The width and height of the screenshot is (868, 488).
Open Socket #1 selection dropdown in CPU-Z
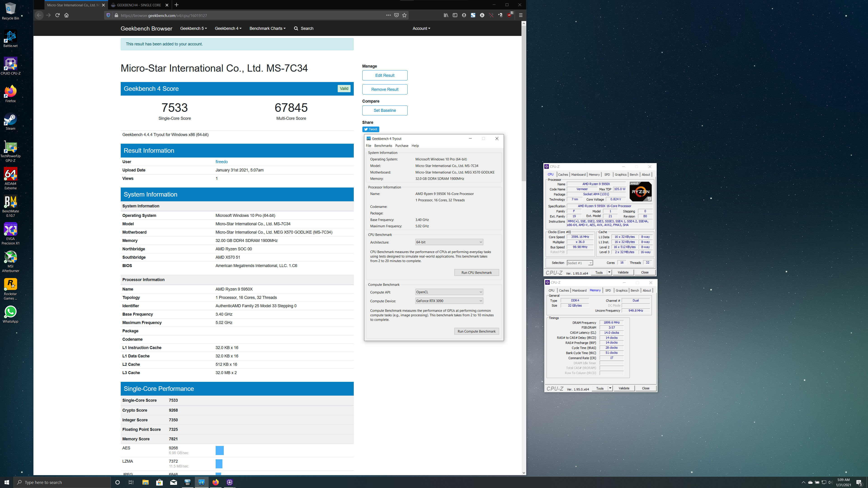click(580, 263)
